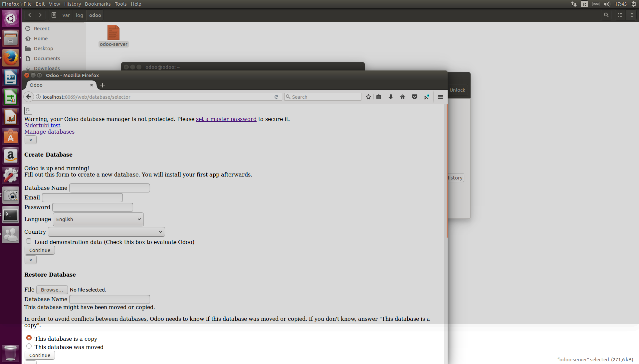This screenshot has height=364, width=639.
Task: Click the 'set a master password' link
Action: 226,119
